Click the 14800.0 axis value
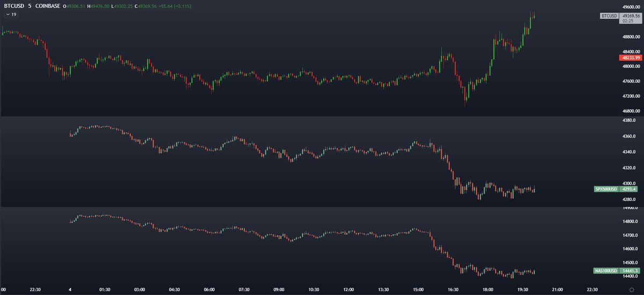644x295 pixels. pyautogui.click(x=630, y=221)
